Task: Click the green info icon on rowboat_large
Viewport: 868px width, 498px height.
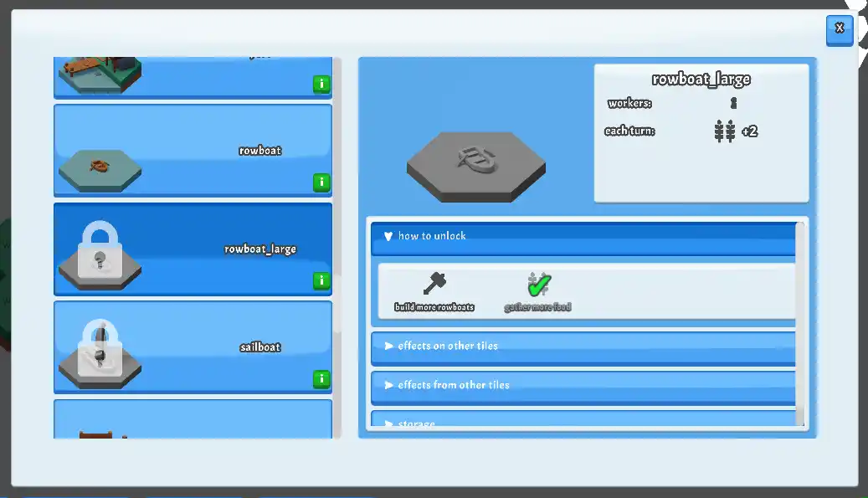Action: 321,280
